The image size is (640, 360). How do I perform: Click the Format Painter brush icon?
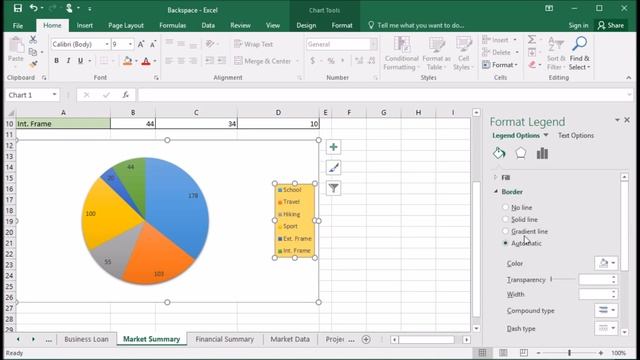[33, 64]
